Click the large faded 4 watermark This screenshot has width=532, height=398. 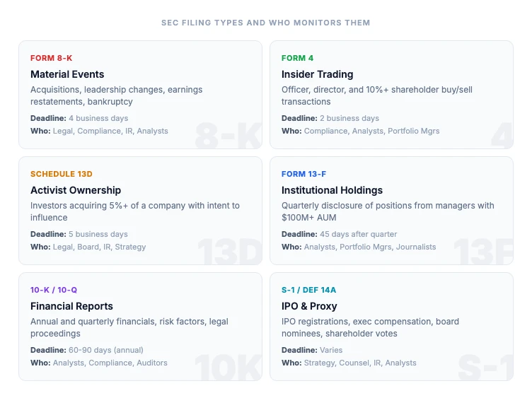click(501, 138)
